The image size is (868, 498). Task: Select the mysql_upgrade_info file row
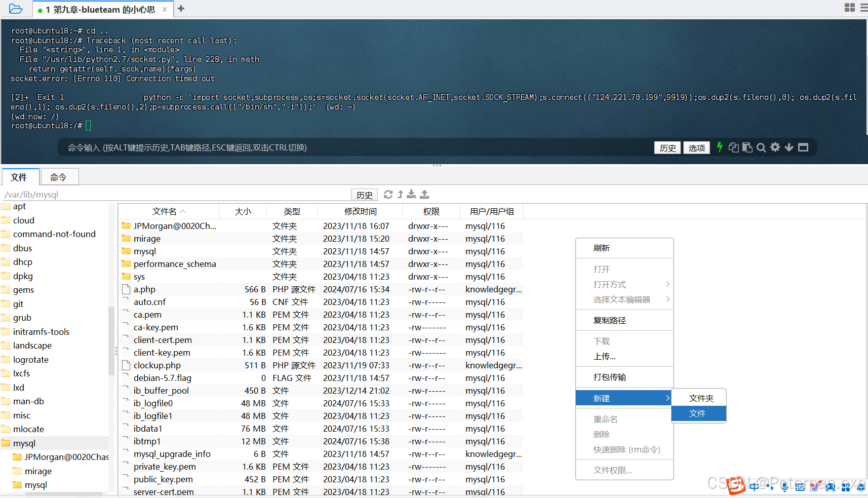click(321, 454)
